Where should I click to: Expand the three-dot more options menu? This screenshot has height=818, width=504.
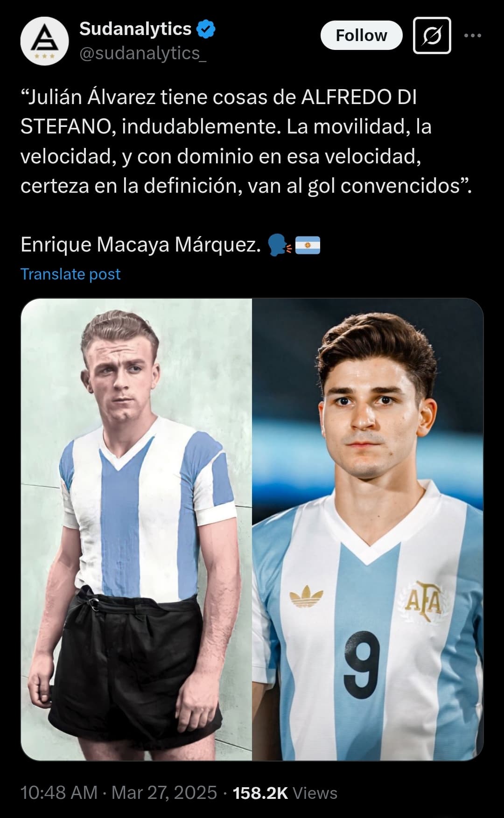tap(473, 35)
